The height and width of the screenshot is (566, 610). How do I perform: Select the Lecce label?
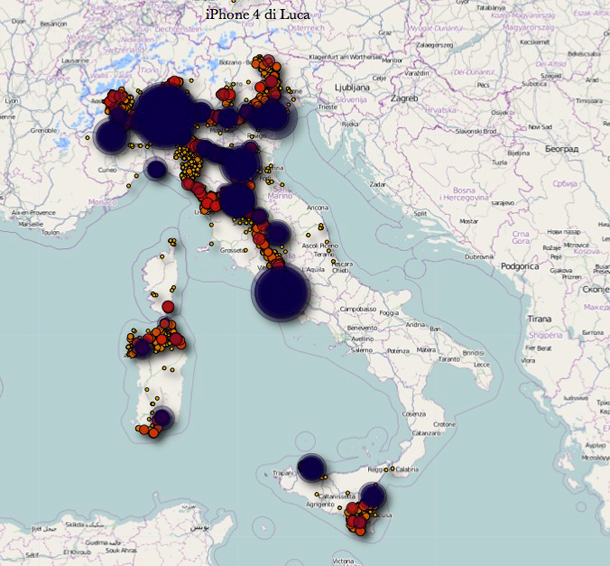[x=483, y=365]
